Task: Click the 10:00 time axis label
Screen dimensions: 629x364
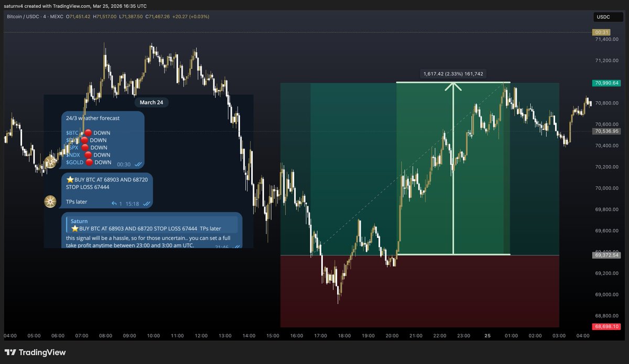Action: point(154,336)
